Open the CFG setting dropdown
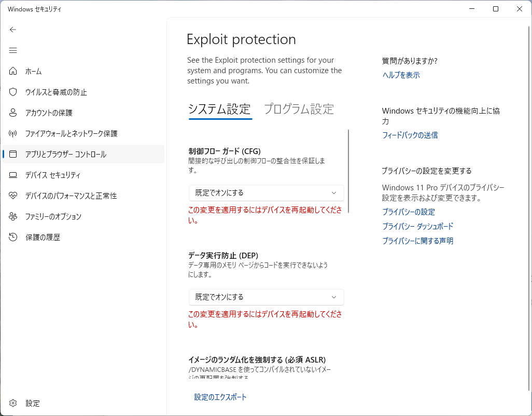This screenshot has width=532, height=416. (266, 192)
